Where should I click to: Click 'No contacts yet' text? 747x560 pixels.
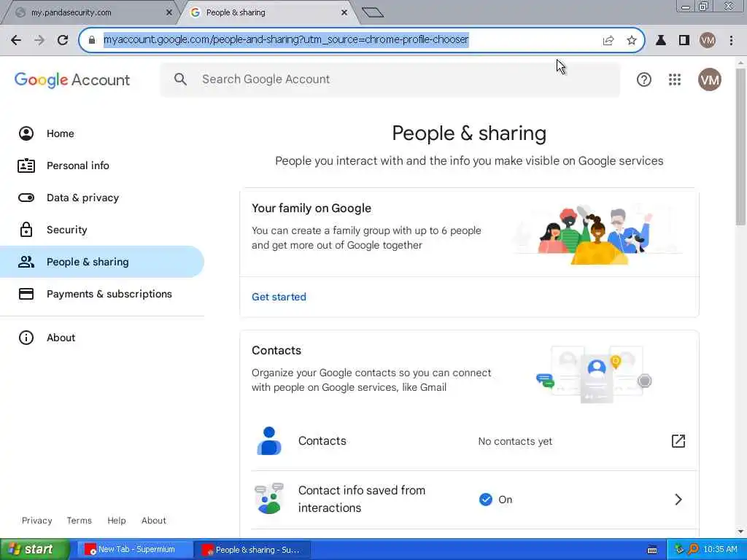(x=515, y=441)
